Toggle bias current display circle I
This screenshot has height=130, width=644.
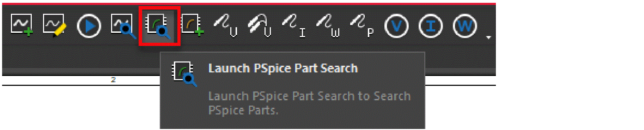(x=431, y=26)
